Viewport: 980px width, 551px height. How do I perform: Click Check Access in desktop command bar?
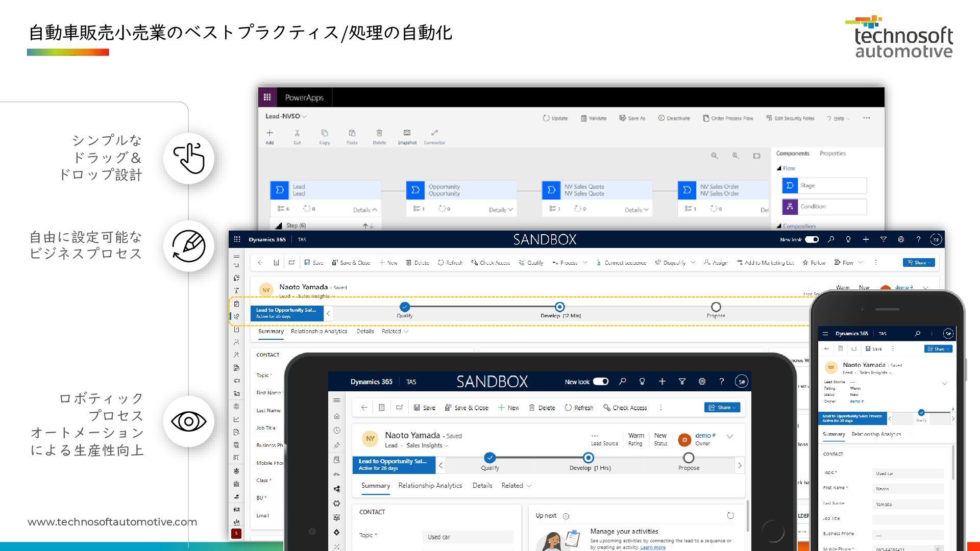[x=491, y=263]
